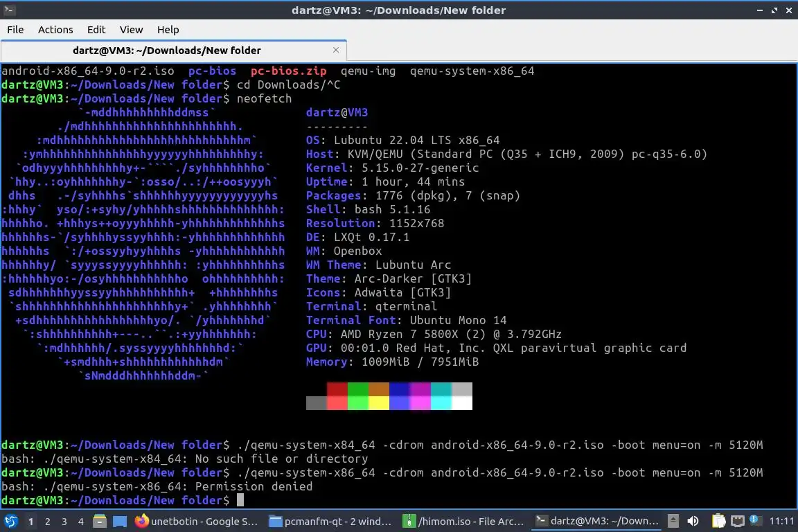Open the update notifier tray icon

(x=755, y=520)
